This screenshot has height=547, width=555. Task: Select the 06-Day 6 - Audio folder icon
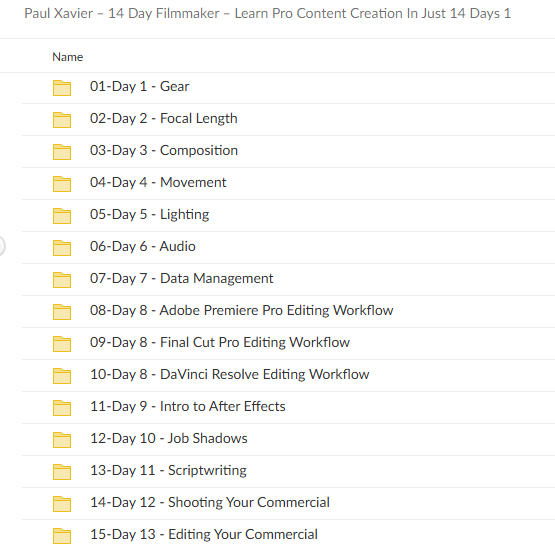[62, 247]
